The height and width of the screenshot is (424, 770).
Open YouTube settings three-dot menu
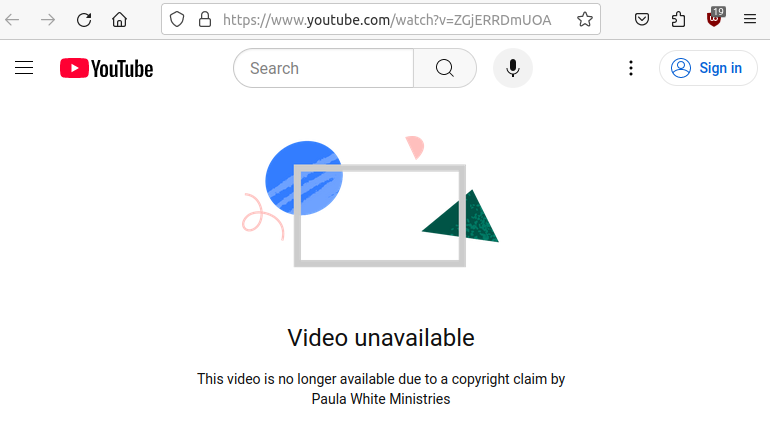click(x=631, y=68)
